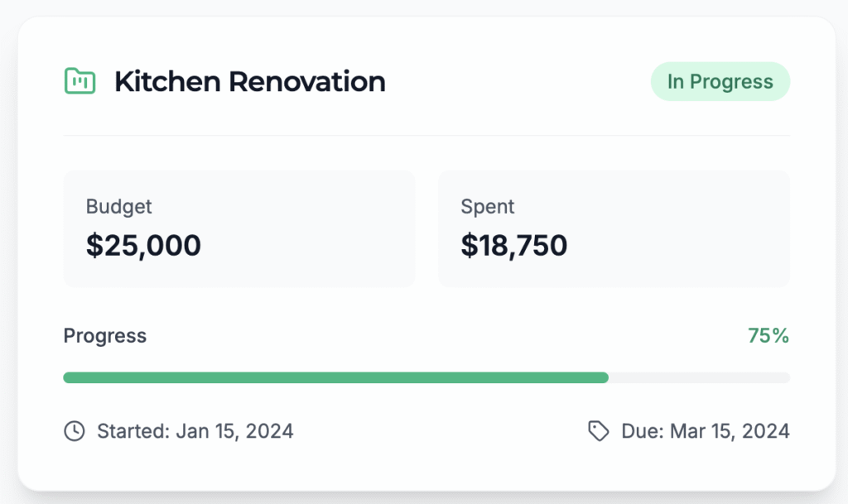Click the green project folder icon
Screen dimensions: 848x504
point(80,81)
